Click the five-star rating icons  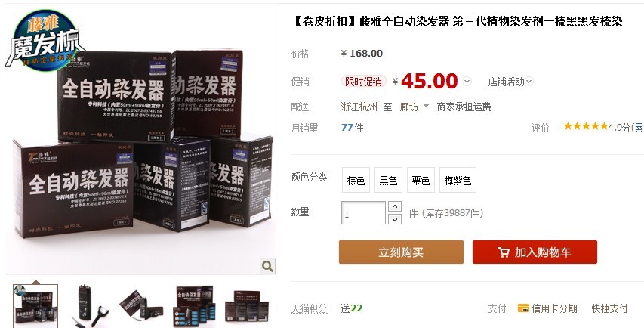(x=586, y=126)
